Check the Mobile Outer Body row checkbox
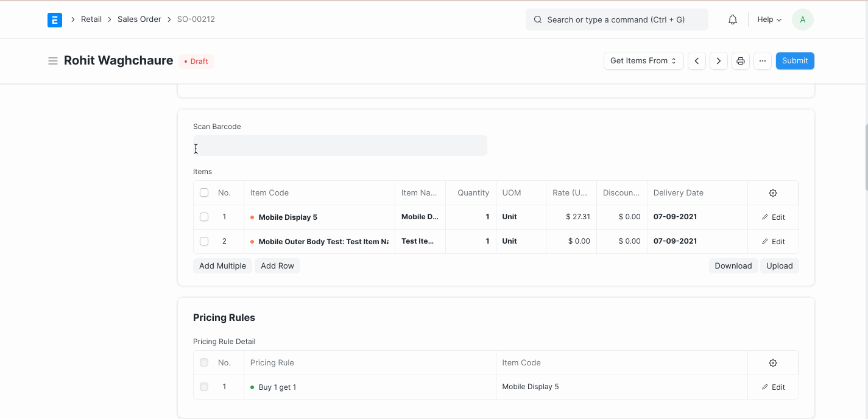The image size is (868, 419). pos(204,241)
